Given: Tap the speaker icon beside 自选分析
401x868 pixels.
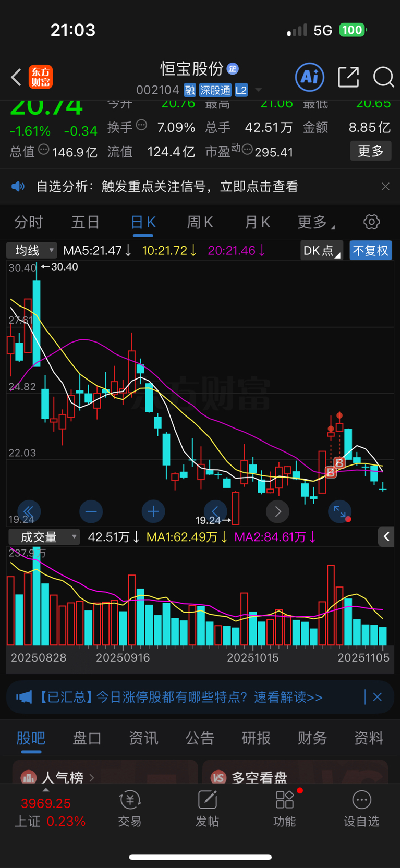Looking at the screenshot, I should coord(18,187).
